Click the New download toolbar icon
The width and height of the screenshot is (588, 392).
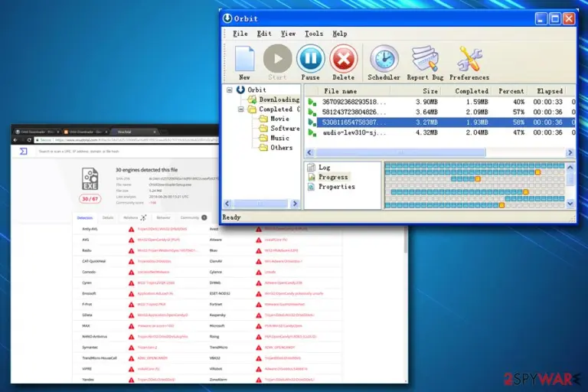(244, 58)
